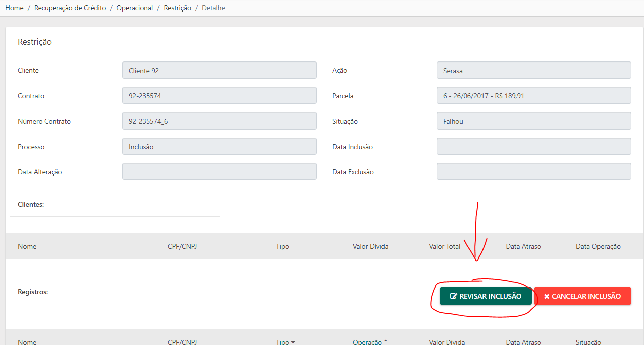
Task: Click the Tipo sort arrow in Registros
Action: pos(293,342)
